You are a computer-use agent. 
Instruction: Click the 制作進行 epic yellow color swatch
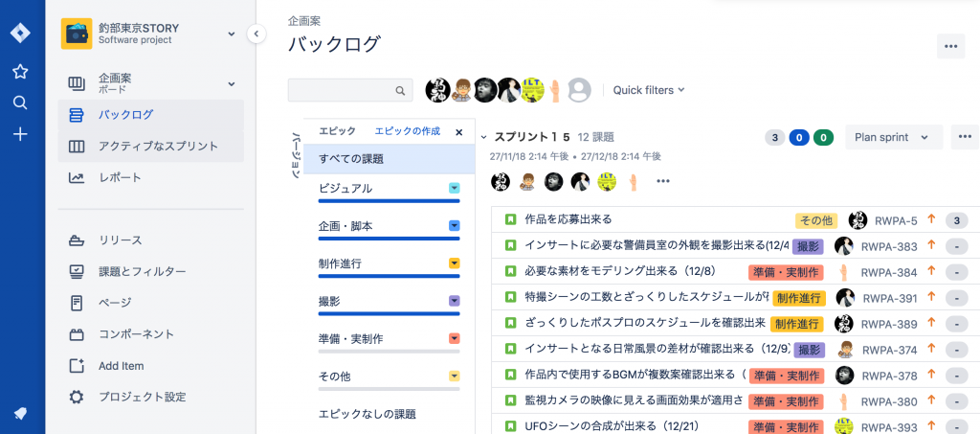[455, 263]
